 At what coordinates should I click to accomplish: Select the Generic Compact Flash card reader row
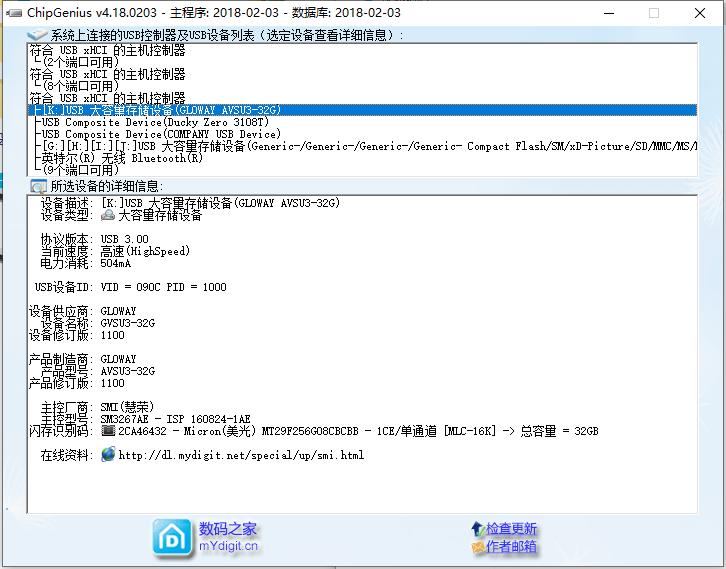tap(363, 146)
